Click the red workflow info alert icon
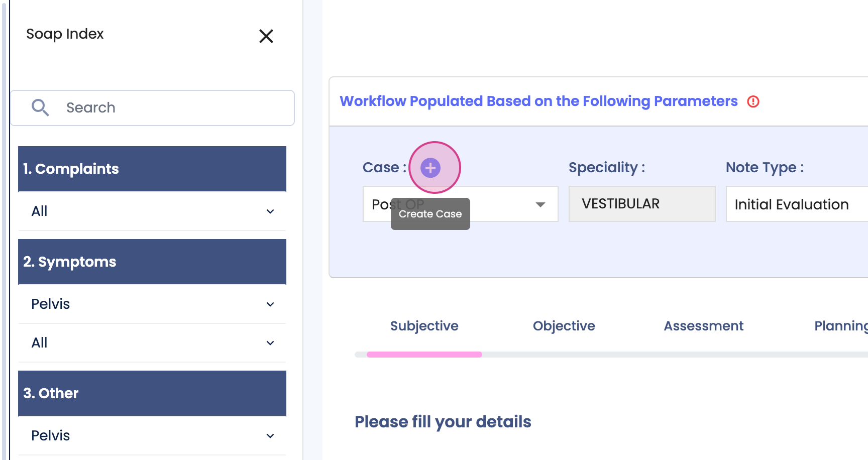Screen dimensions: 868x460 coord(753,101)
